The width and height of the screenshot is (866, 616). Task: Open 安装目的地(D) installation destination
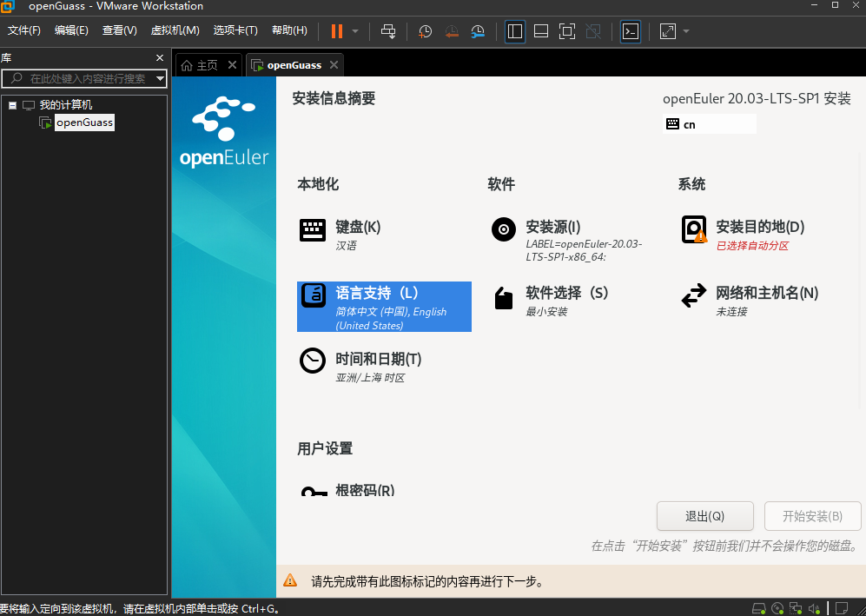point(760,227)
